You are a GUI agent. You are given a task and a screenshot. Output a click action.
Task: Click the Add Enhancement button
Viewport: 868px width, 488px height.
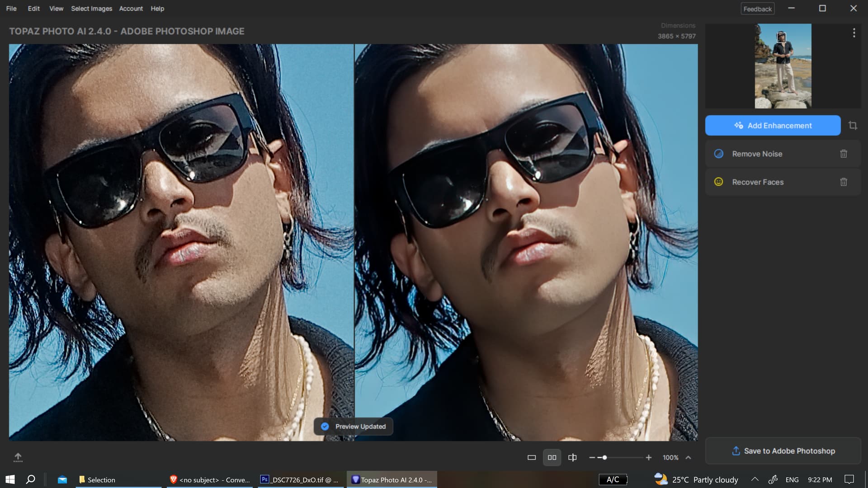773,126
